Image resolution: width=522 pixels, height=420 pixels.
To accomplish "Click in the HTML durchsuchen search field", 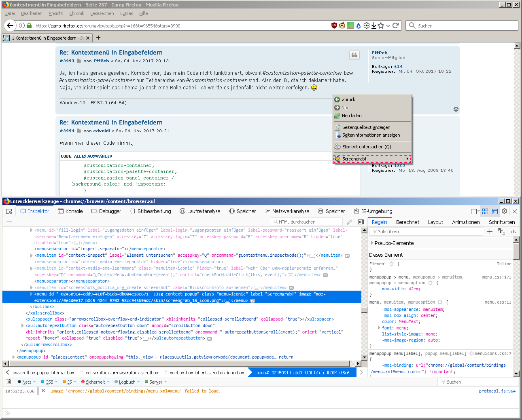I will click(308, 222).
